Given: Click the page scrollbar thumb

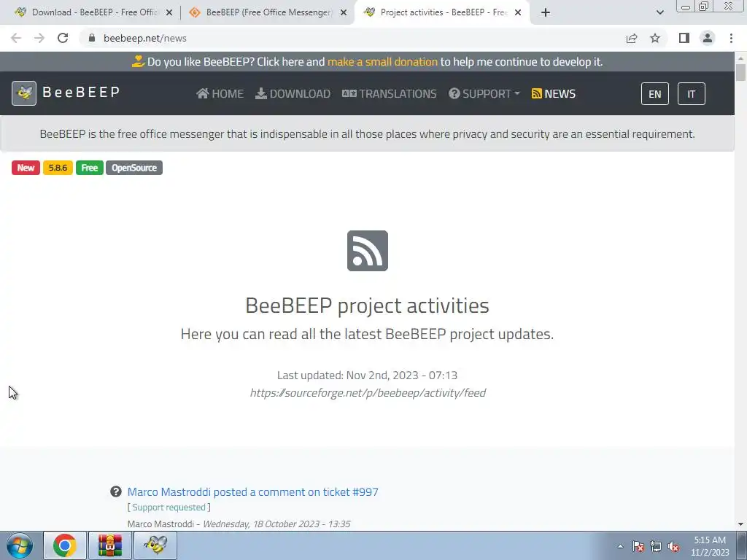Looking at the screenshot, I should click(x=740, y=72).
